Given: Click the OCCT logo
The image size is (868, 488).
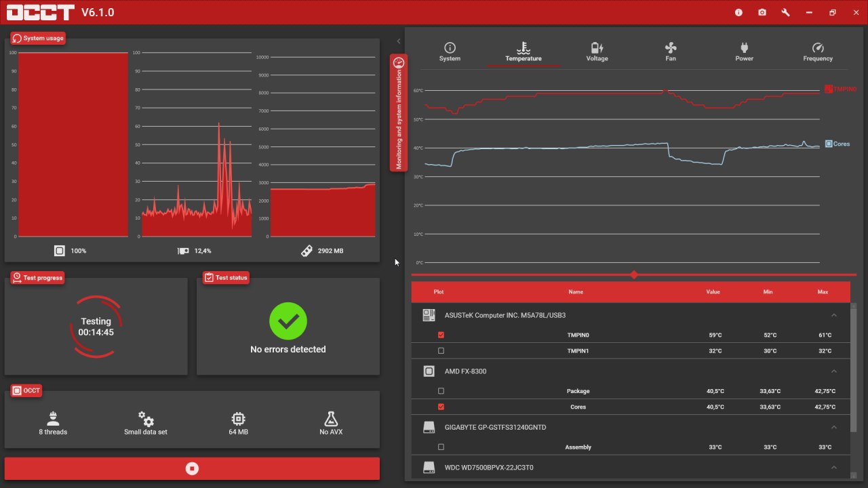Looking at the screenshot, I should pyautogui.click(x=39, y=12).
